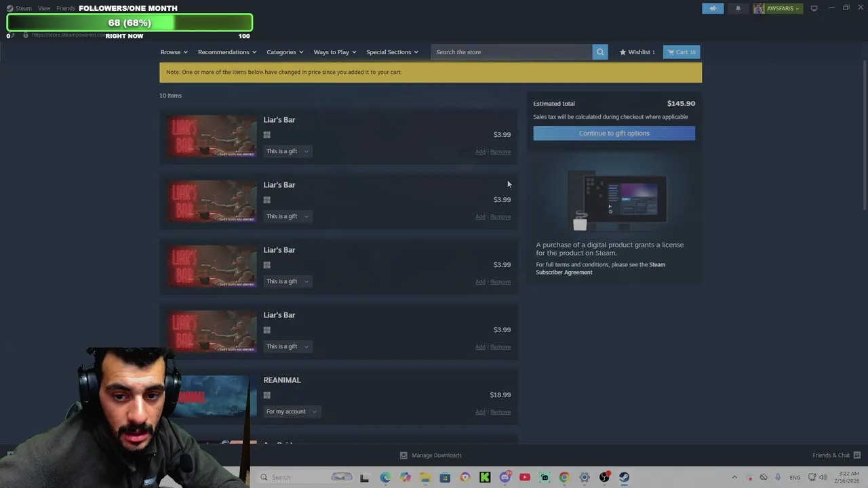Click Continue to gift options
This screenshot has width=868, height=488.
pos(614,134)
